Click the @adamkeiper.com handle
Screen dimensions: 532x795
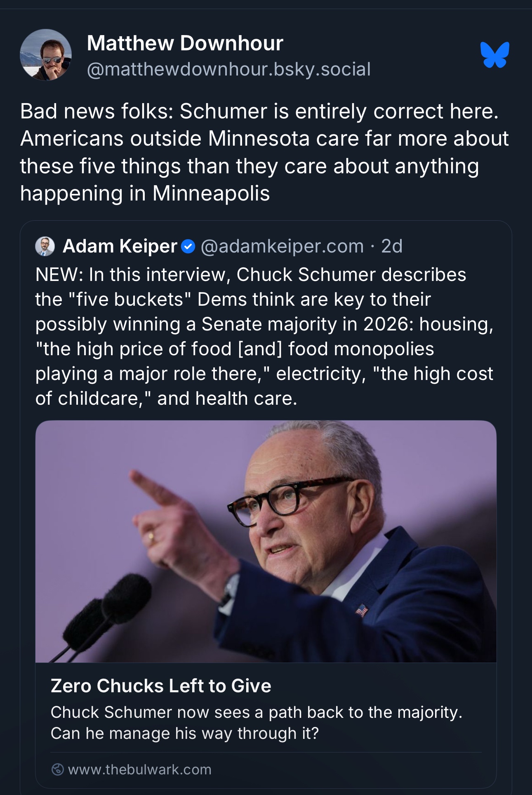pos(282,246)
